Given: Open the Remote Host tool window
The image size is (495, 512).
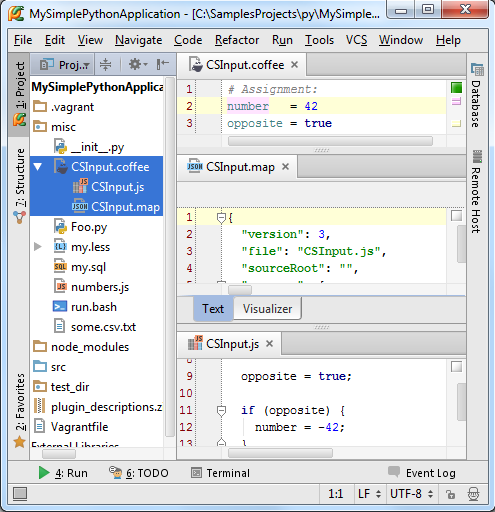Looking at the screenshot, I should coord(477,191).
